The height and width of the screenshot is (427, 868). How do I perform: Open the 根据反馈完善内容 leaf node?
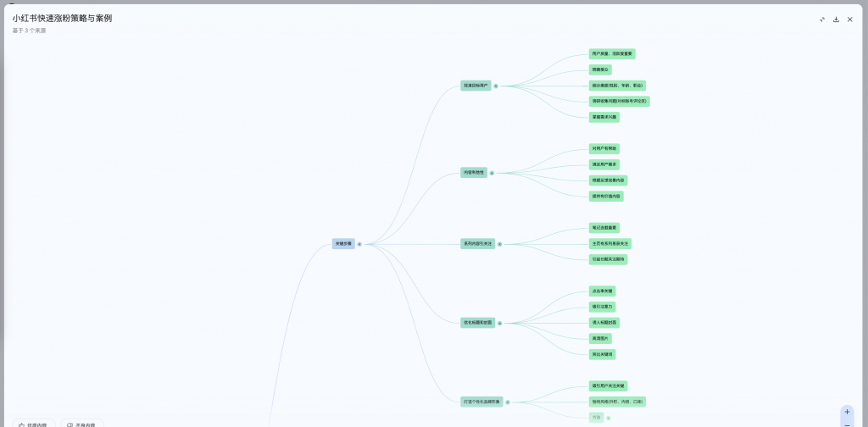[x=609, y=180]
